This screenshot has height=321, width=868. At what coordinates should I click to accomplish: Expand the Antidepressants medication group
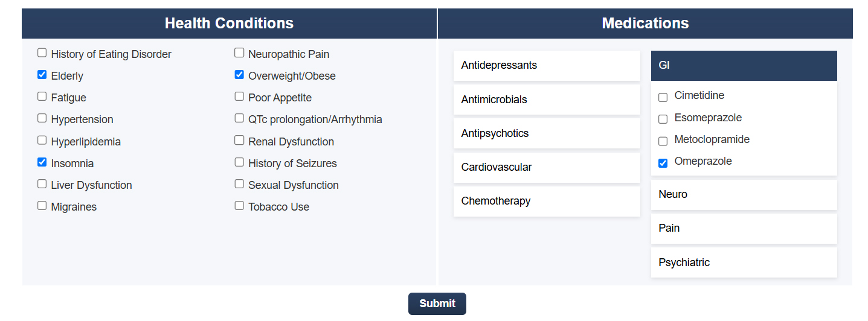547,65
